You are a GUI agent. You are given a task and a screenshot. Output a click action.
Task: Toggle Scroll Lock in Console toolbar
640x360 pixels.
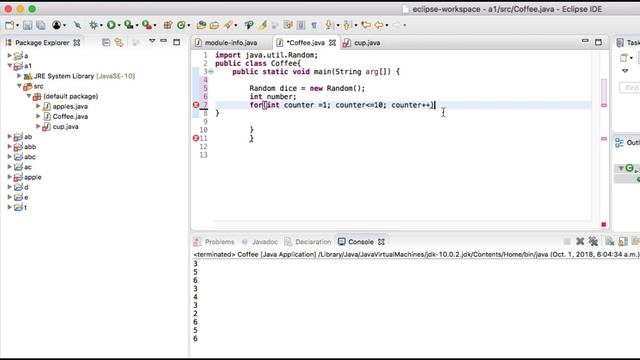pyautogui.click(x=623, y=242)
